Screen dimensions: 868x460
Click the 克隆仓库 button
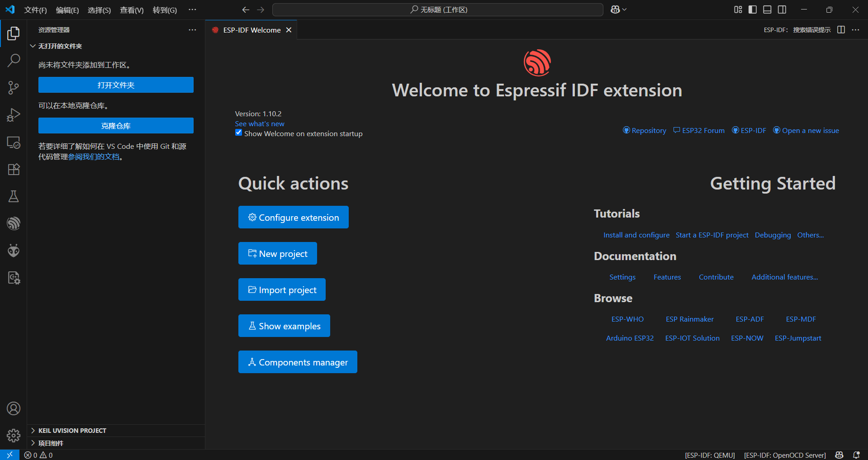[x=116, y=126]
